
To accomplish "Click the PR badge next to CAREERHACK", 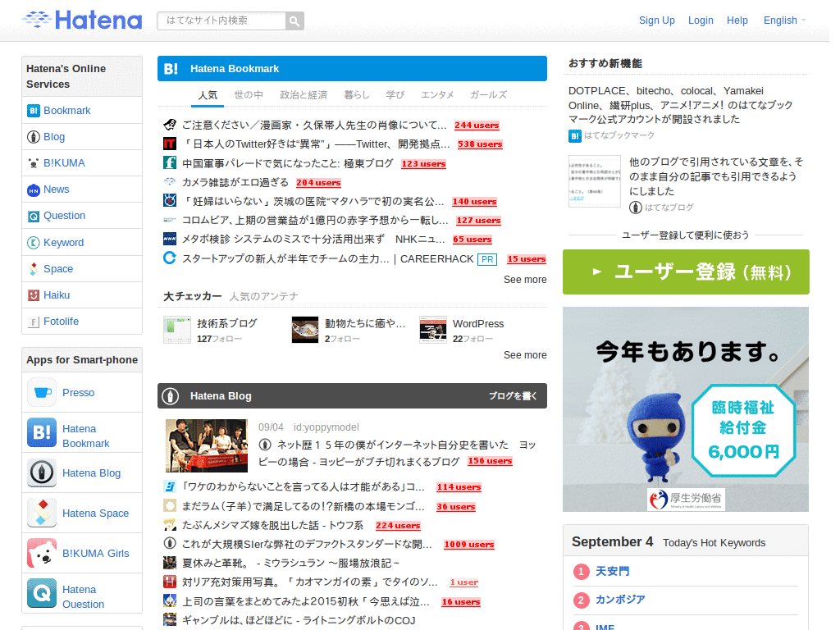I will click(x=487, y=259).
